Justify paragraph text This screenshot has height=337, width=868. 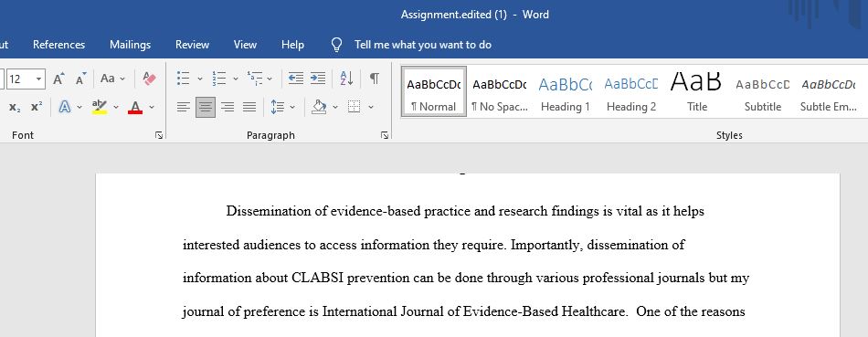[249, 108]
